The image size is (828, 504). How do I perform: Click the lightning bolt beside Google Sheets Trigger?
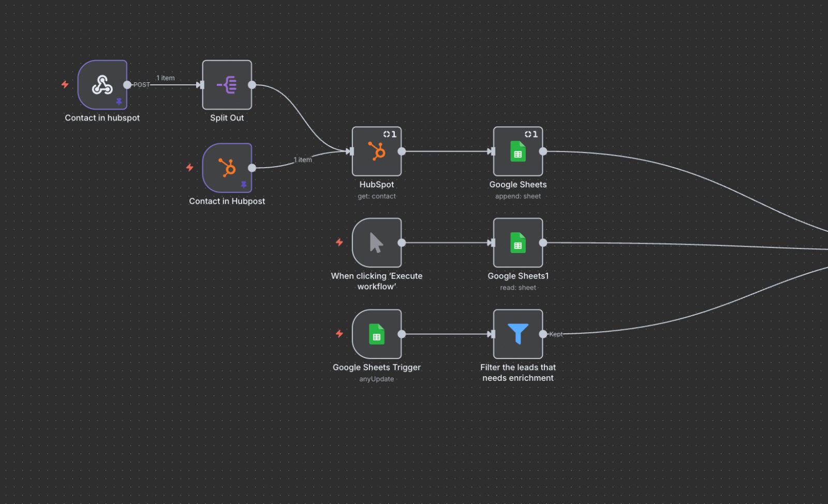339,334
